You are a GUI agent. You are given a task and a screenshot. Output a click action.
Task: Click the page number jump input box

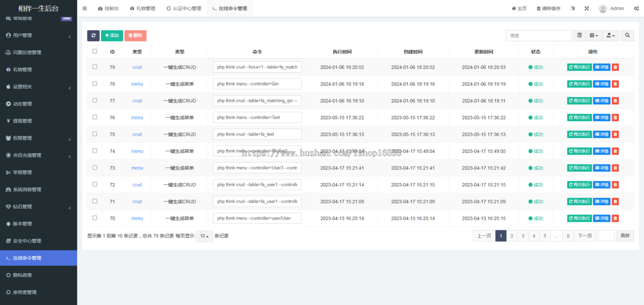[606, 236]
